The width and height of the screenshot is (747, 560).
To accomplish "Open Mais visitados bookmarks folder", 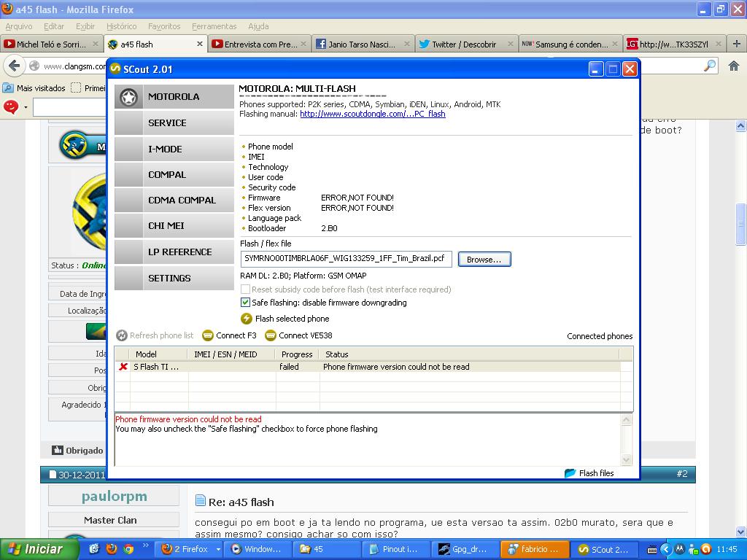I will click(x=34, y=88).
